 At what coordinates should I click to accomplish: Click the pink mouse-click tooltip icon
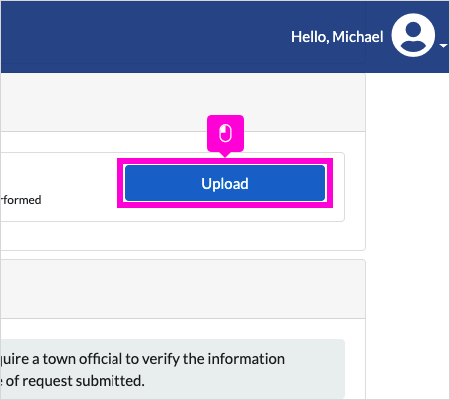pos(225,133)
